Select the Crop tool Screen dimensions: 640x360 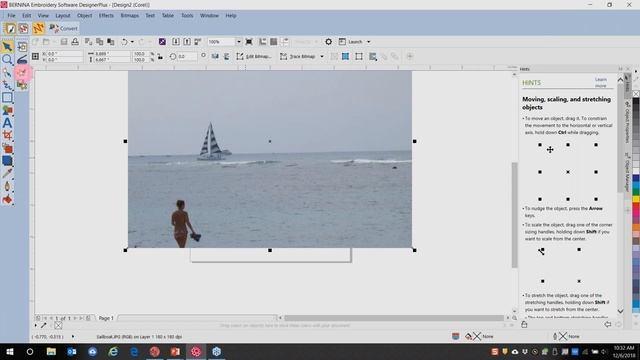7,136
